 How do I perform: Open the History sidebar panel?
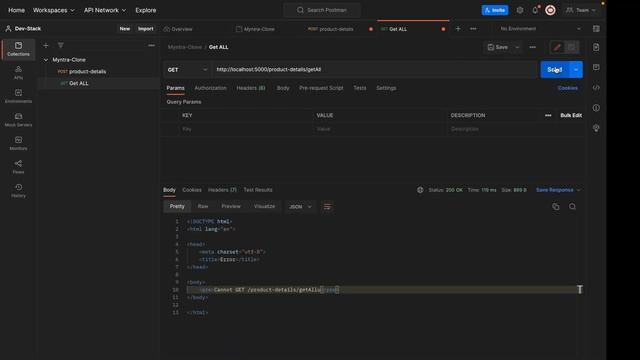(x=18, y=191)
